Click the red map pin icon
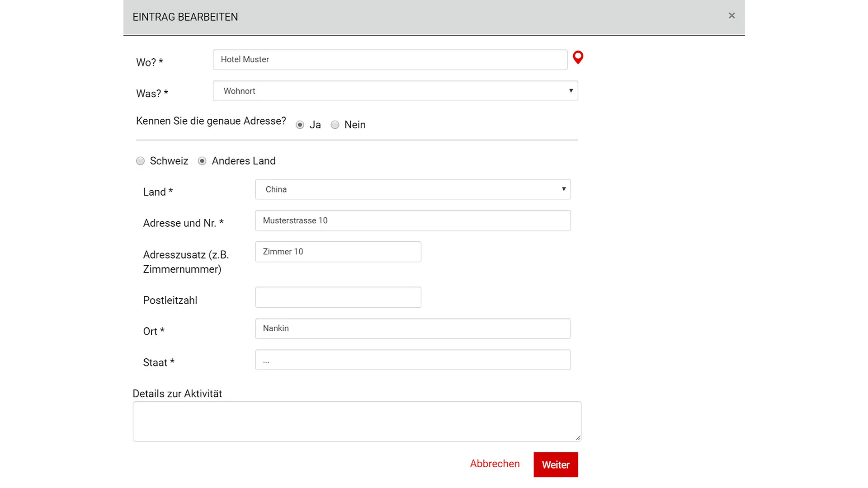 (x=578, y=57)
